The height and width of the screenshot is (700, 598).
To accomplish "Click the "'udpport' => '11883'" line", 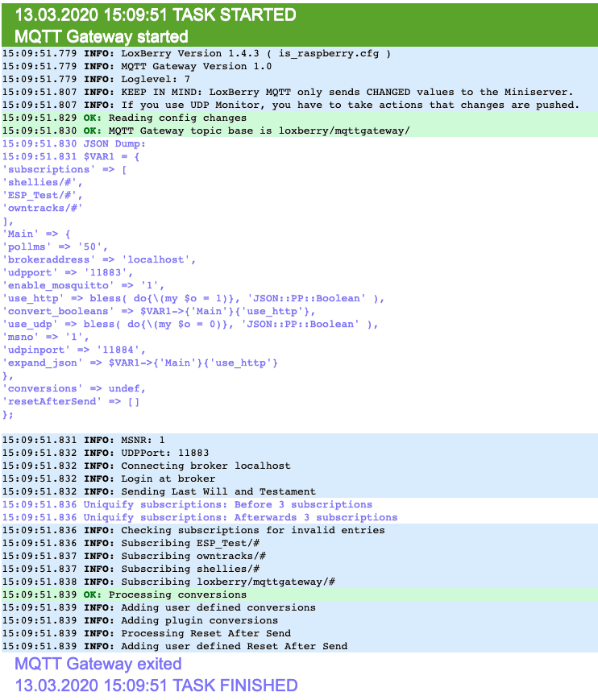I will tap(68, 273).
